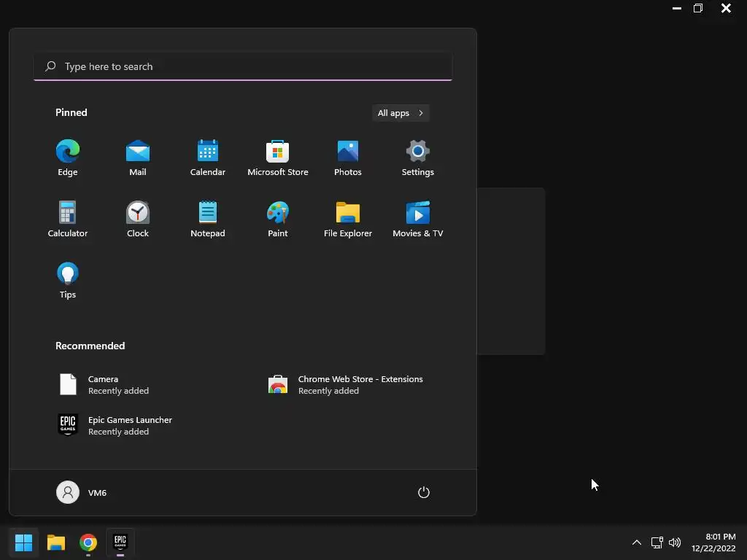This screenshot has width=747, height=560.
Task: Open the VM6 user account menu
Action: click(82, 492)
